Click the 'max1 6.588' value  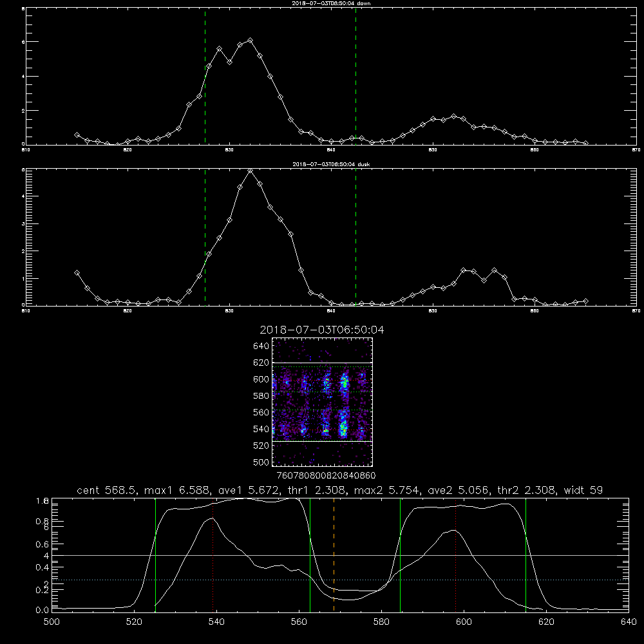tap(178, 490)
